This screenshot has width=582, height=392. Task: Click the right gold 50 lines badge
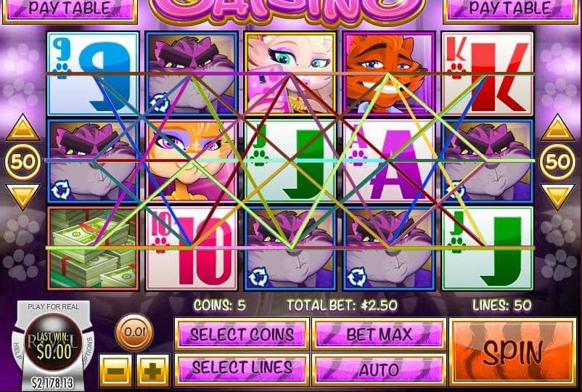pyautogui.click(x=557, y=162)
